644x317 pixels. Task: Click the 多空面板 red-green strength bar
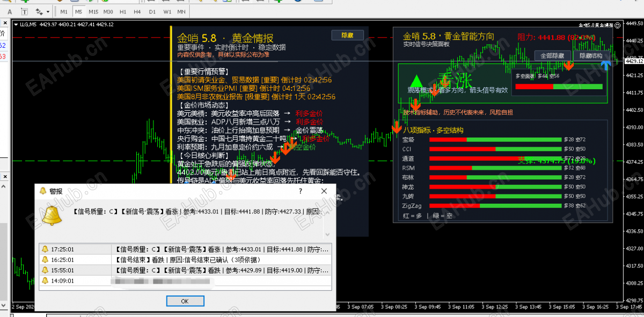(559, 87)
